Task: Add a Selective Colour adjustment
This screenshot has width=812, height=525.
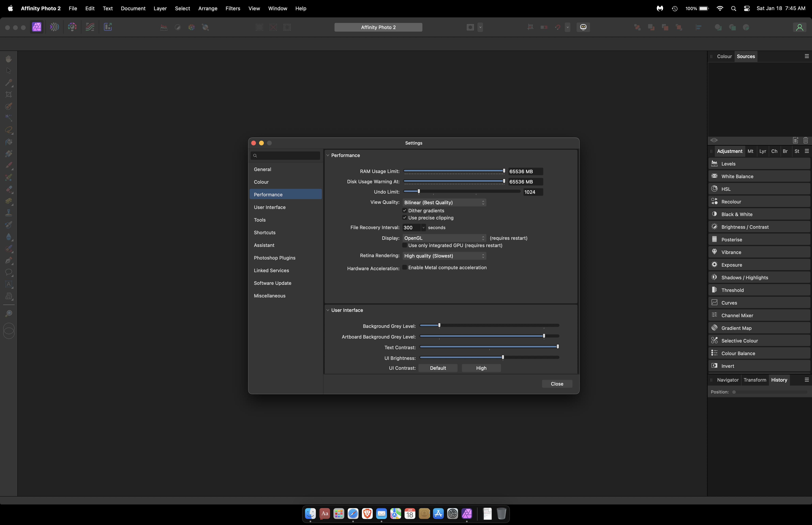Action: pos(759,341)
